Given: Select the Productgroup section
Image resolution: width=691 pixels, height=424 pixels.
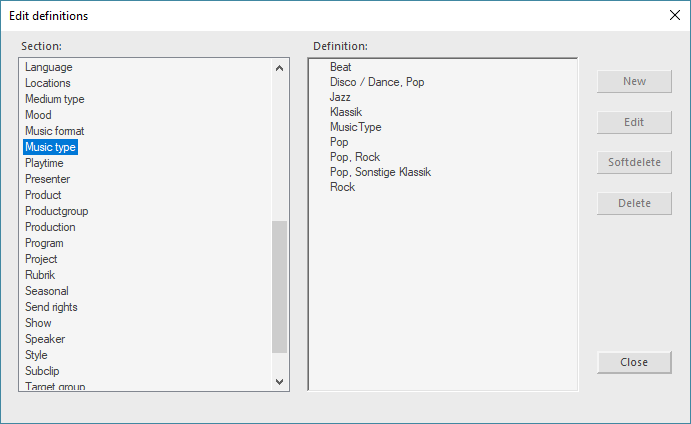Looking at the screenshot, I should 57,211.
